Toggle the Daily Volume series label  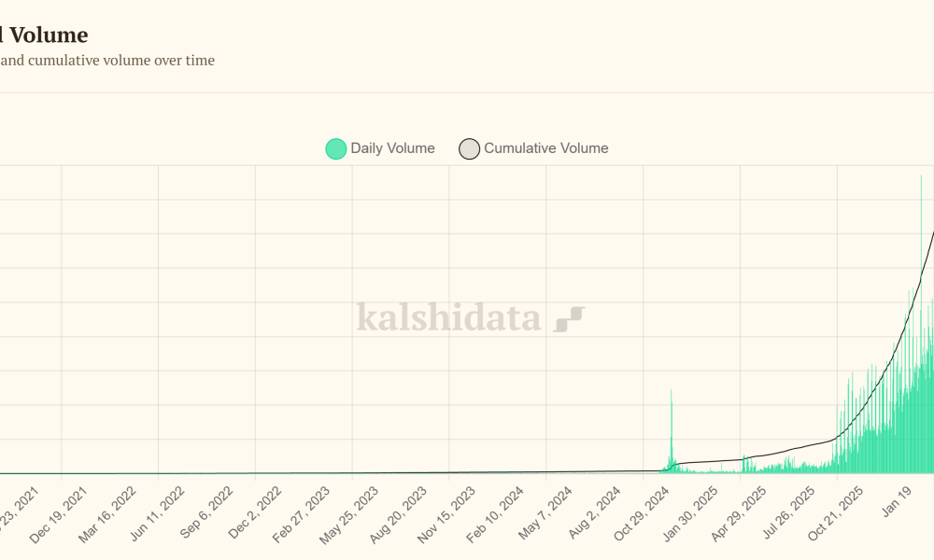[x=392, y=148]
